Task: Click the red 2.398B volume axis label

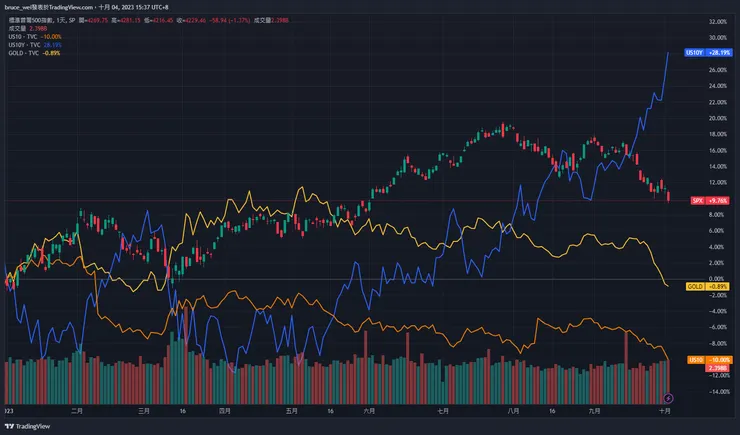Action: (x=717, y=368)
